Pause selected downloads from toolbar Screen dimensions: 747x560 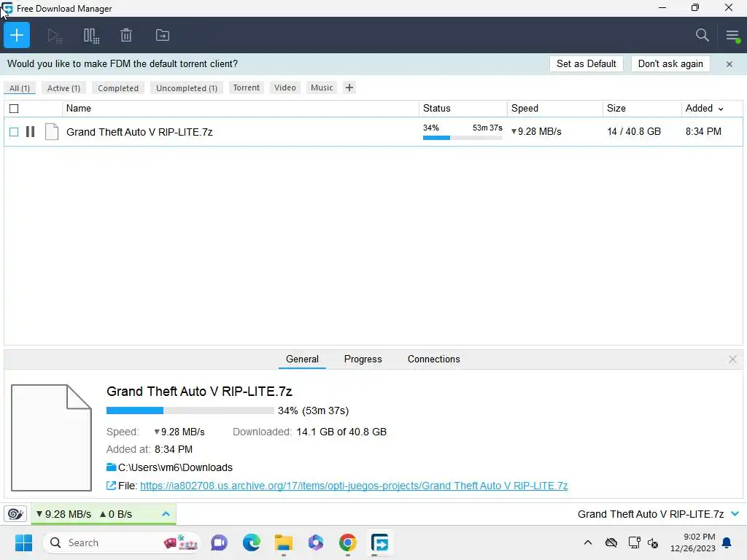[91, 36]
